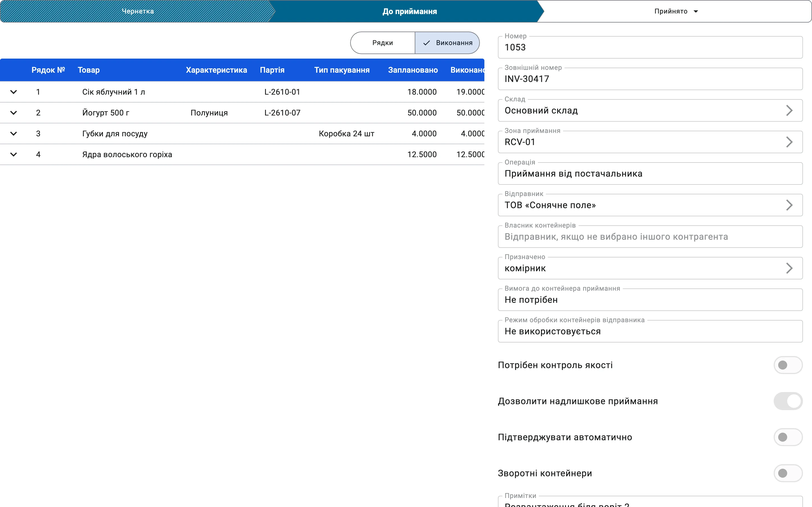Image resolution: width=812 pixels, height=507 pixels.
Task: Expand row 1 Сік яблучний chevron
Action: click(14, 92)
